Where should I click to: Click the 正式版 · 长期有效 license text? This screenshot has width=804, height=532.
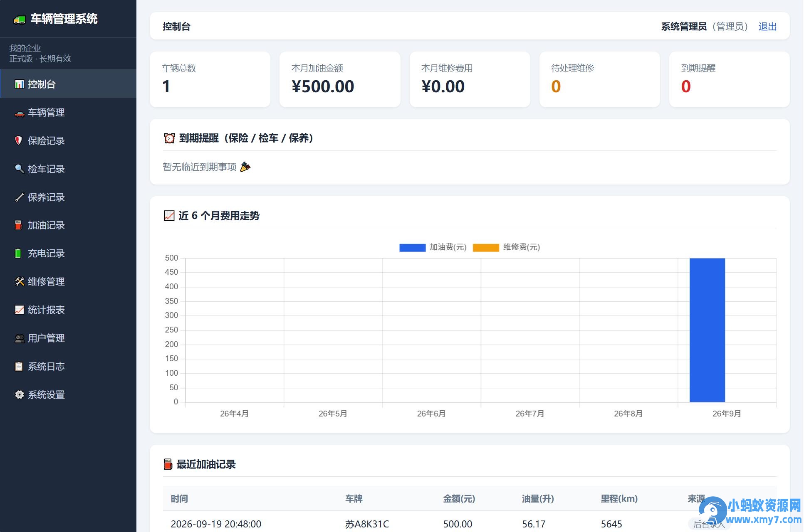40,59
